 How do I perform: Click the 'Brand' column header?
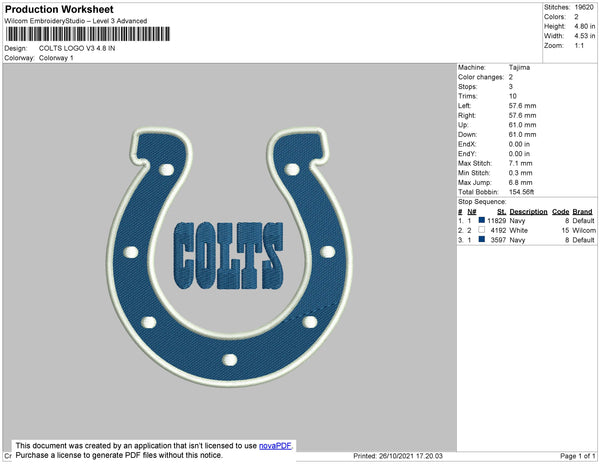point(582,212)
